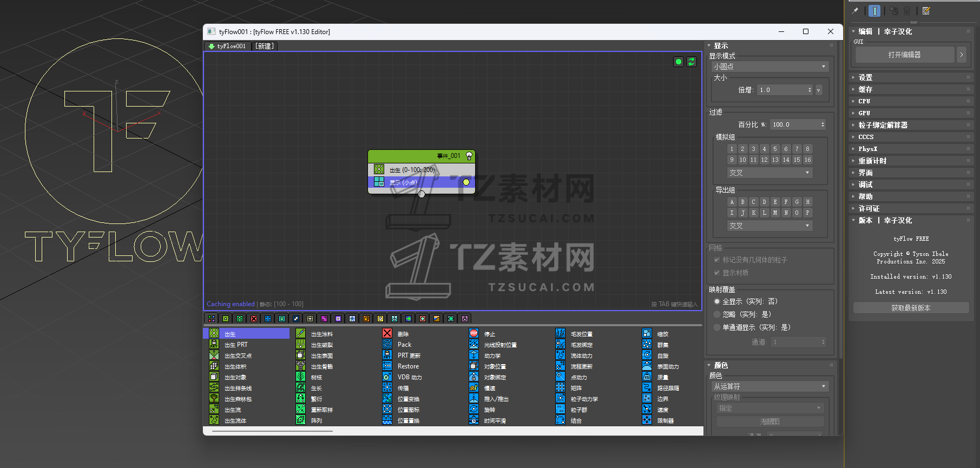980x468 pixels.
Task: Select 全显示 radio option
Action: tap(717, 301)
